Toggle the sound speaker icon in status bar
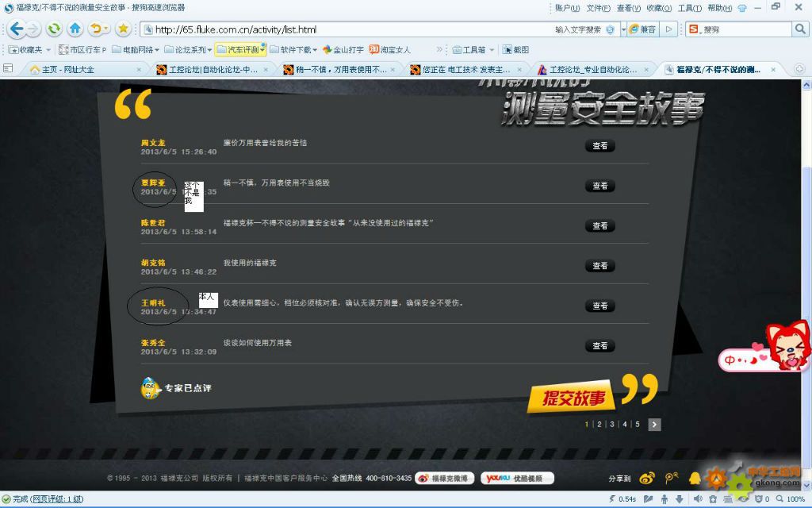812x508 pixels. [x=698, y=499]
